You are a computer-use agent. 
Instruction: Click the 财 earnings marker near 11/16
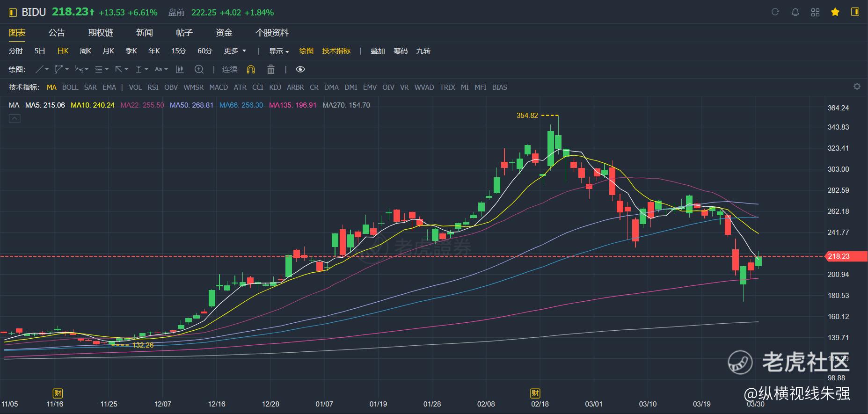click(58, 393)
